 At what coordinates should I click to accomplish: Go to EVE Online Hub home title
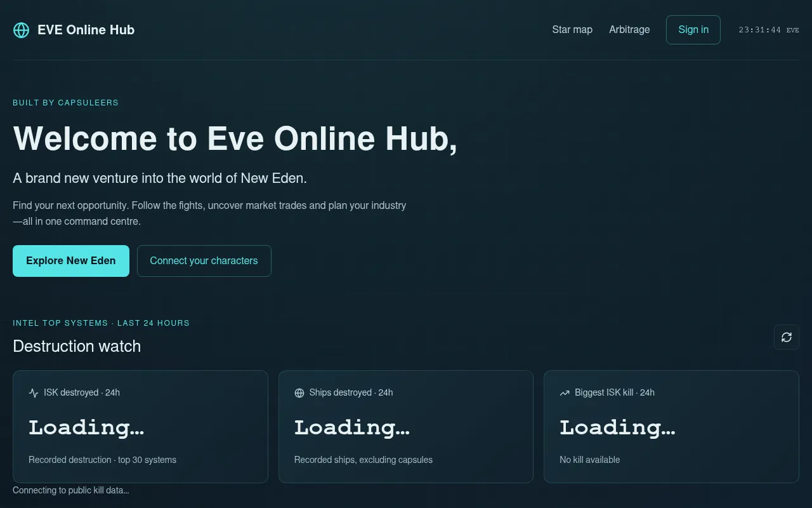(86, 30)
